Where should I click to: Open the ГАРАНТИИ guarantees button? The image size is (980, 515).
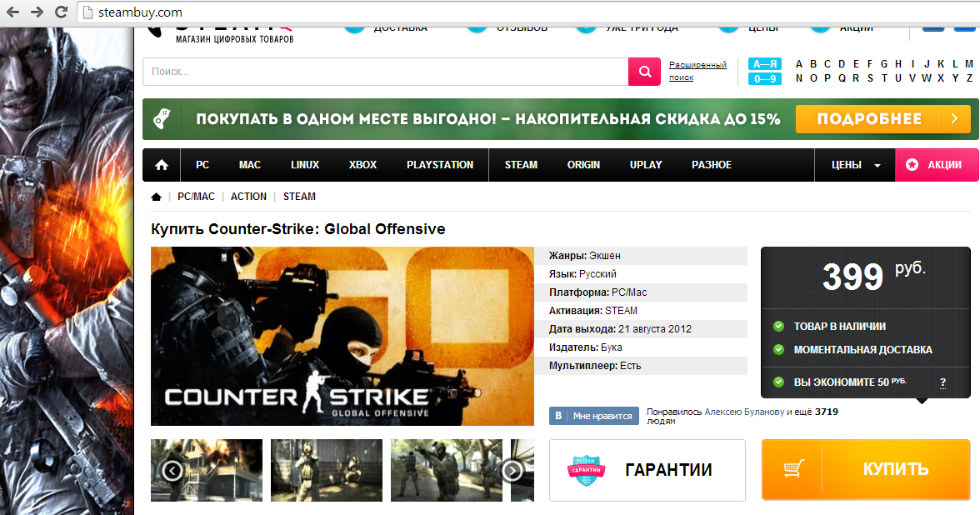647,470
